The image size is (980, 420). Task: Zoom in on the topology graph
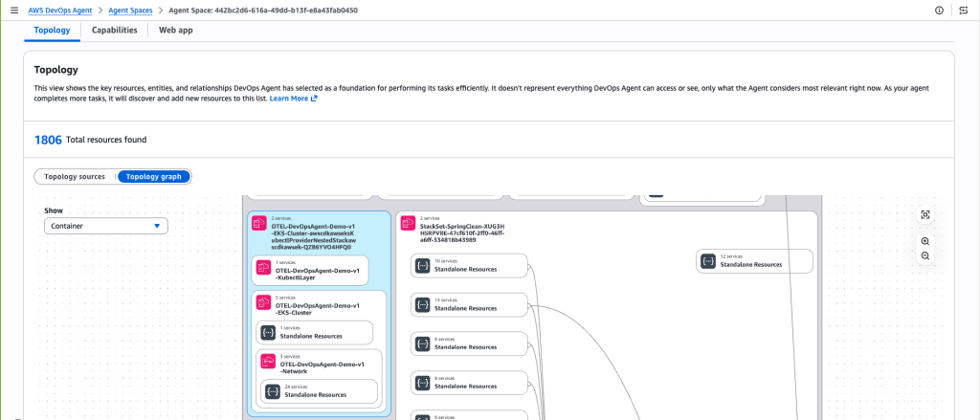pos(924,242)
